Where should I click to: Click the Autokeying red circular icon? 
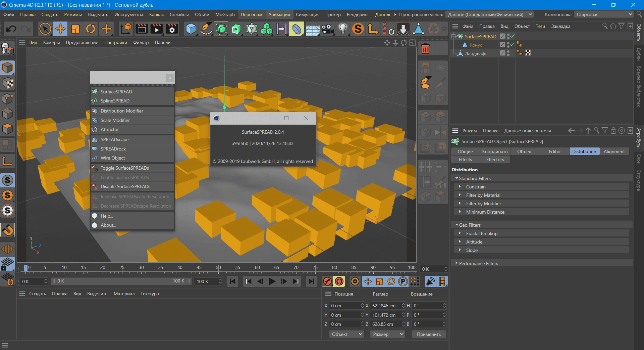click(x=339, y=281)
